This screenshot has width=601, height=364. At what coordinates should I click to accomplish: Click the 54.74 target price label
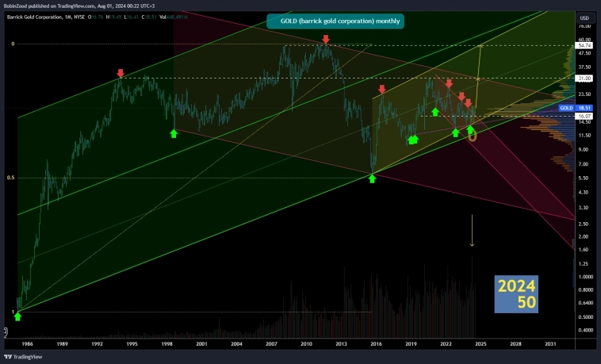(584, 45)
